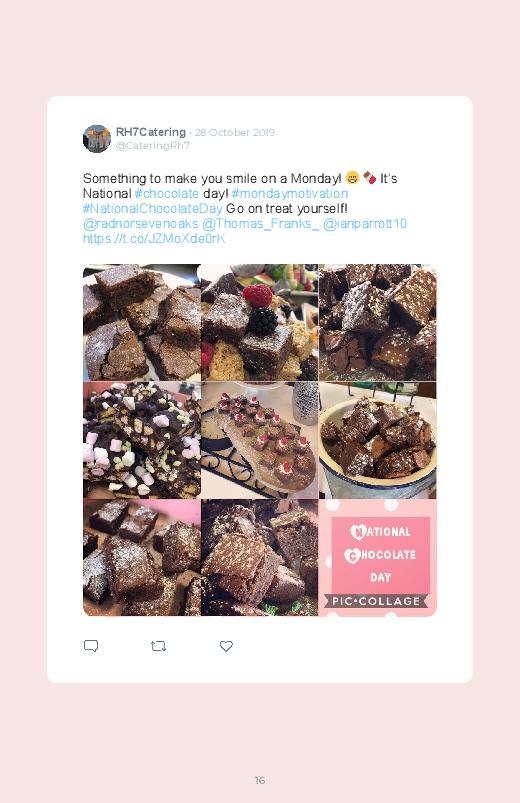Click the chocolate bar emoji in tweet
Viewport: 520px width, 803px height.
click(x=369, y=178)
